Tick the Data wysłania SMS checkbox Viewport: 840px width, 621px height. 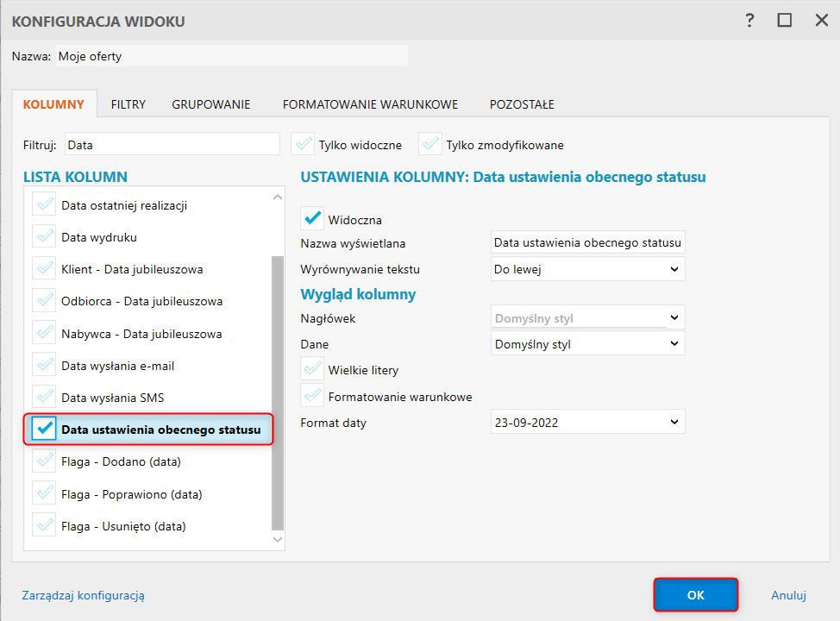[43, 398]
